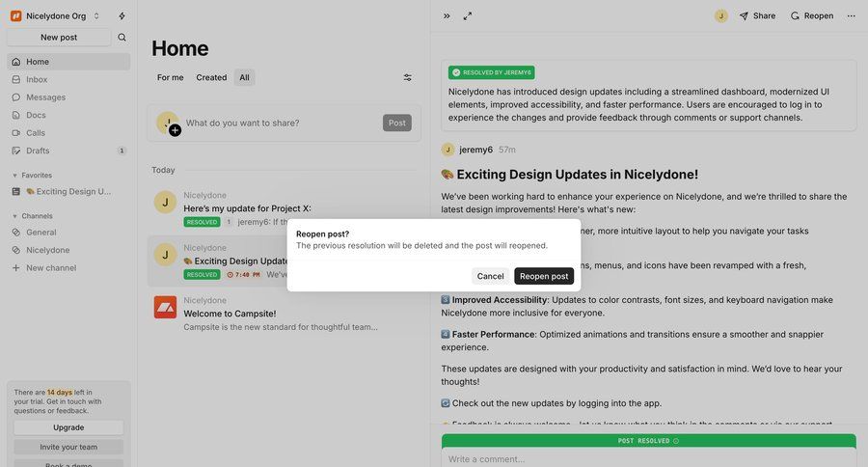868x467 pixels.
Task: Open Messages in the sidebar
Action: coord(68,96)
